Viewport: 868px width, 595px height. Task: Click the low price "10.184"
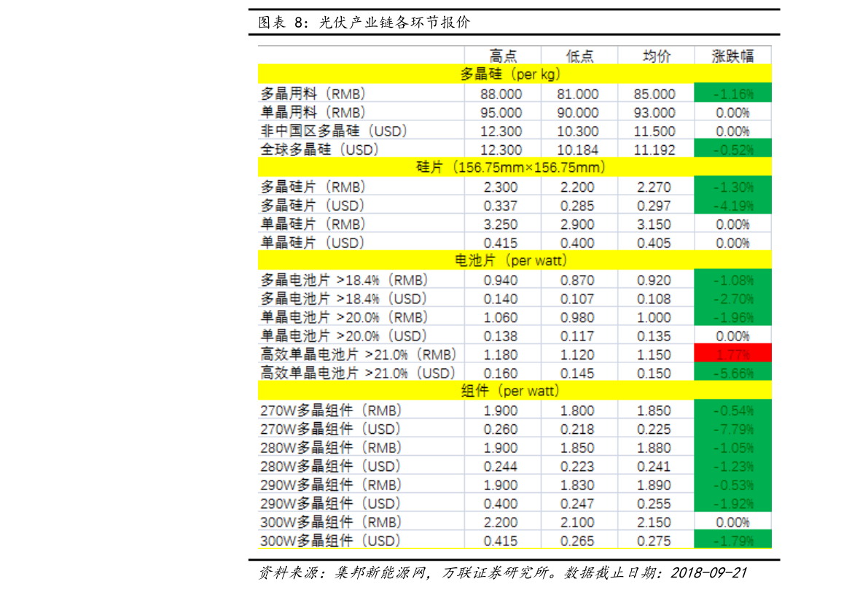click(x=578, y=150)
